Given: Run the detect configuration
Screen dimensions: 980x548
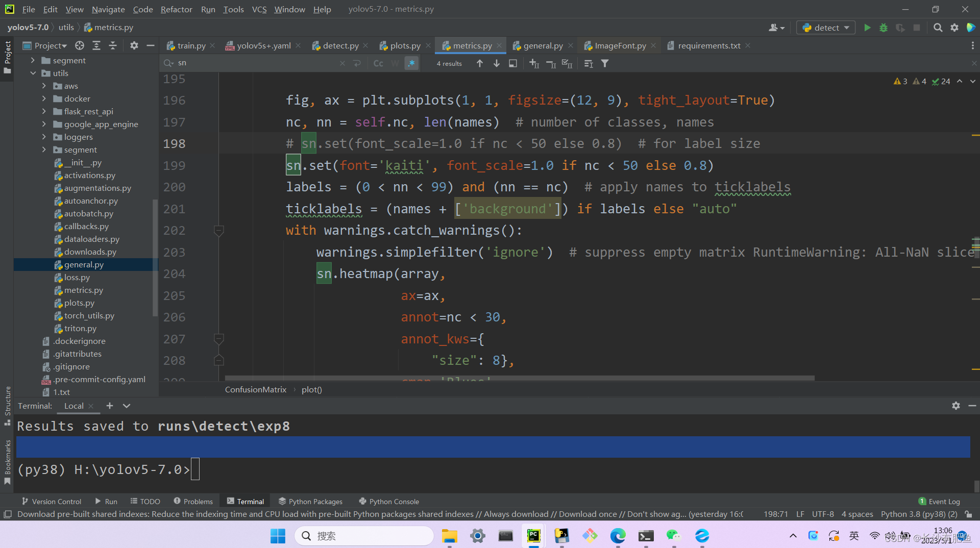Looking at the screenshot, I should [867, 28].
